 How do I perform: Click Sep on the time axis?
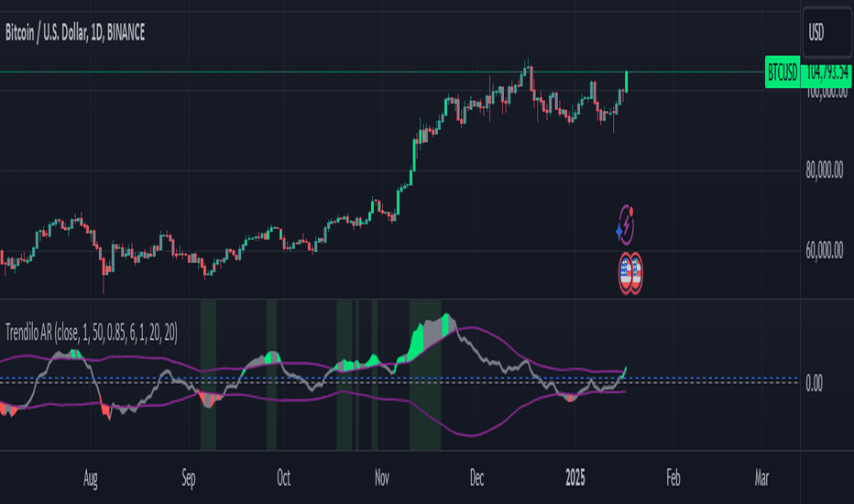pyautogui.click(x=188, y=478)
